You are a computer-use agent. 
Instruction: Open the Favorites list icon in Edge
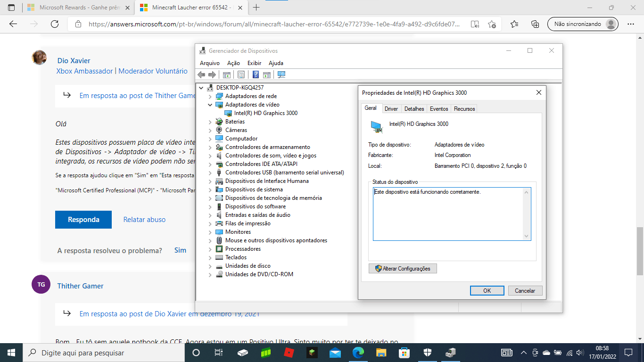pyautogui.click(x=514, y=24)
